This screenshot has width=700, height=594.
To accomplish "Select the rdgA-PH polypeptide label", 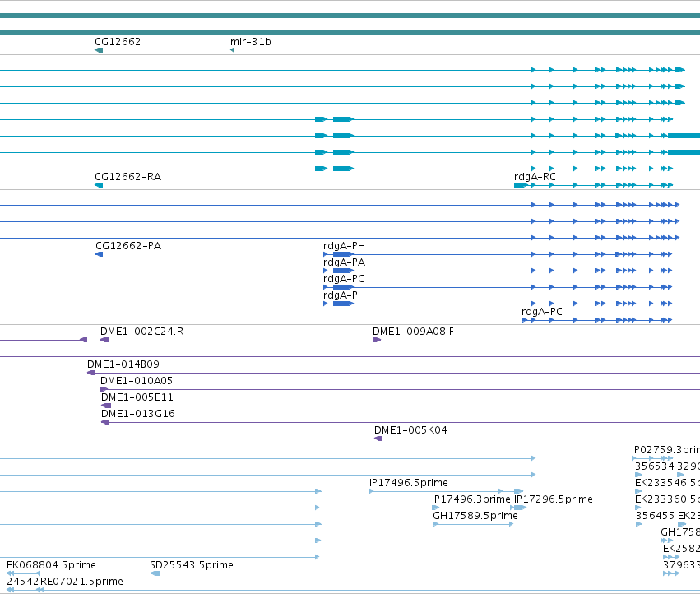I will [344, 246].
